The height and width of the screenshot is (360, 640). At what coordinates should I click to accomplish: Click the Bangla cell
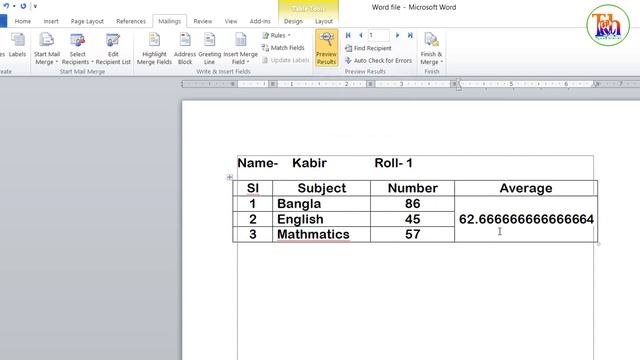[321, 204]
